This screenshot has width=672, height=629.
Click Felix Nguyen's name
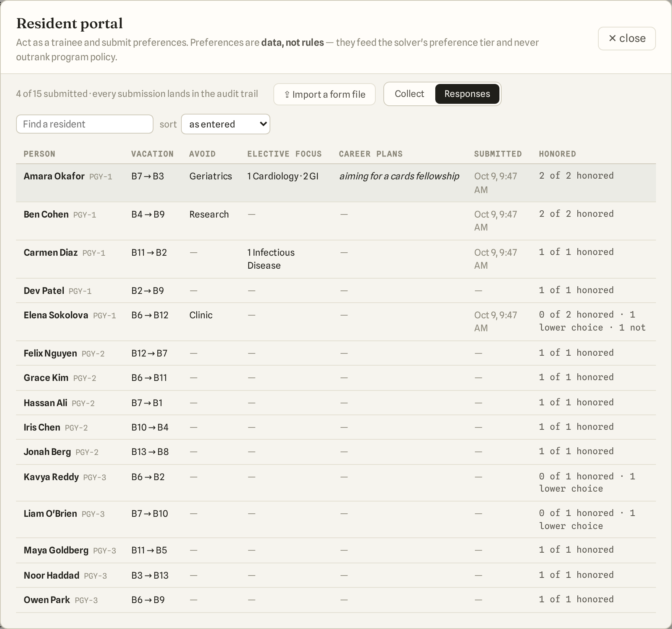coord(50,353)
